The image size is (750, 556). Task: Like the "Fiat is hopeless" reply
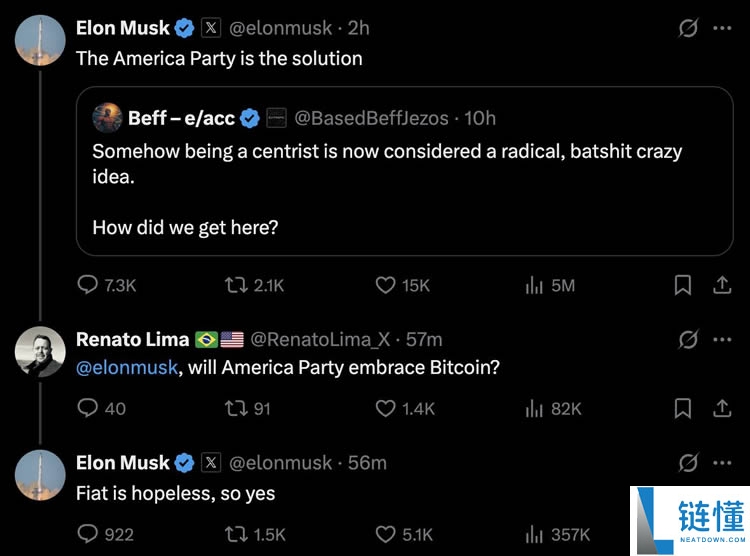click(386, 534)
